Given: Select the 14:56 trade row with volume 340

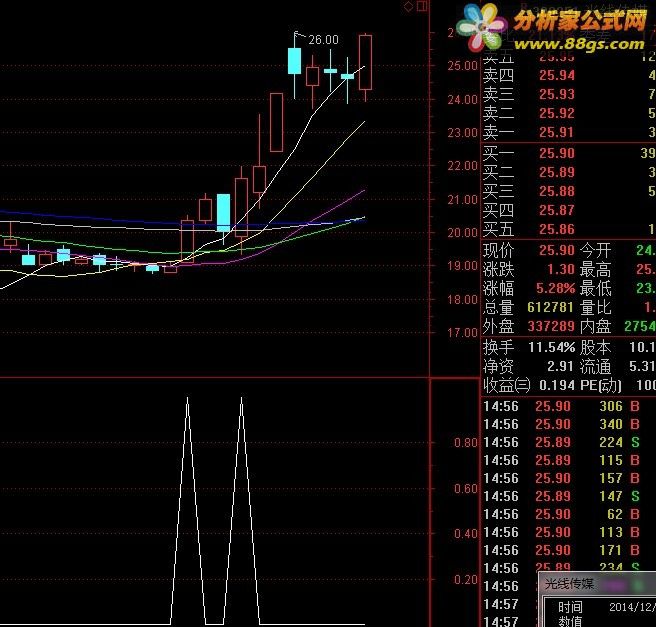Looking at the screenshot, I should coord(562,424).
